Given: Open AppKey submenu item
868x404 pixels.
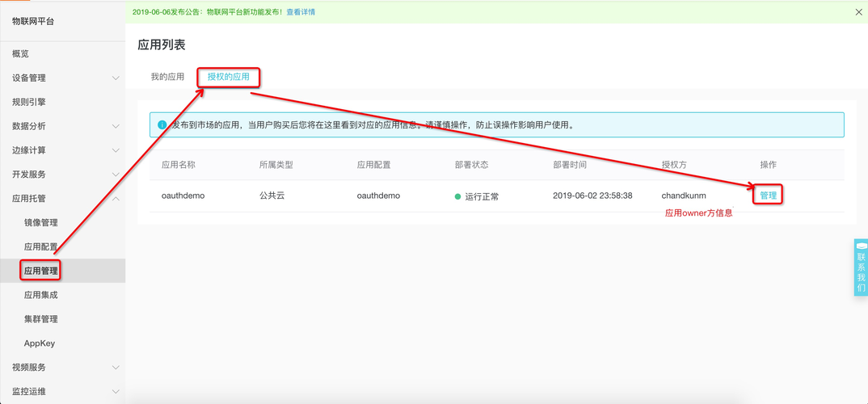Looking at the screenshot, I should click(40, 343).
